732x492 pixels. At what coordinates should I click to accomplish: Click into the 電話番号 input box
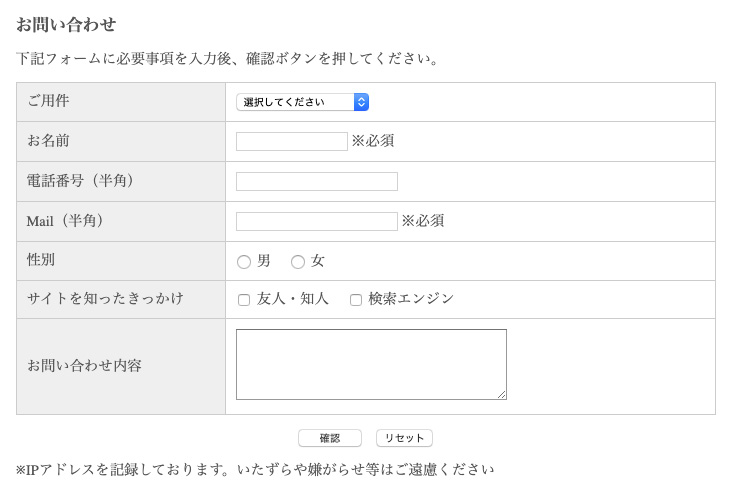coord(316,181)
